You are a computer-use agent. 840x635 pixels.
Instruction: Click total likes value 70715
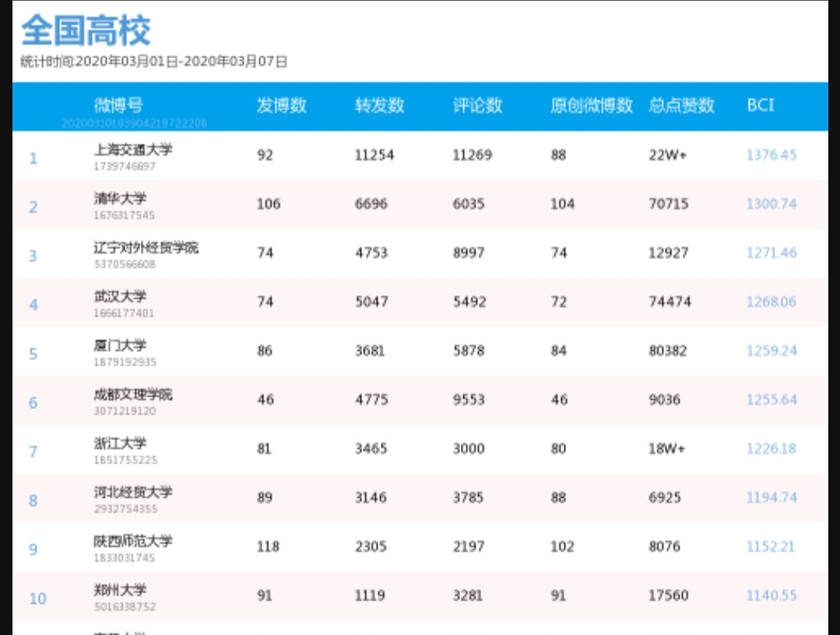point(669,204)
